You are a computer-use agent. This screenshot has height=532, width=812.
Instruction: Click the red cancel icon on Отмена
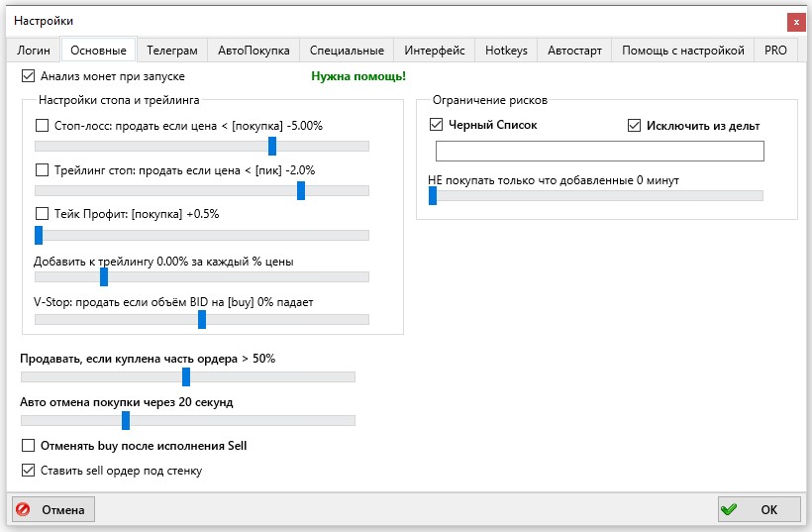pos(24,510)
